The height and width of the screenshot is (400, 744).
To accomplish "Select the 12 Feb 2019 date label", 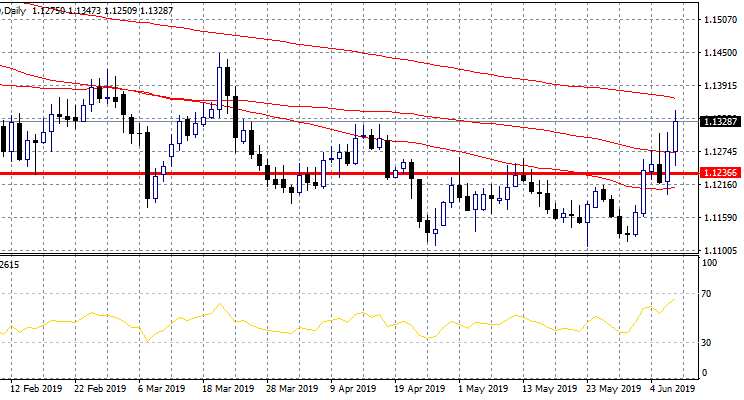I will click(36, 389).
